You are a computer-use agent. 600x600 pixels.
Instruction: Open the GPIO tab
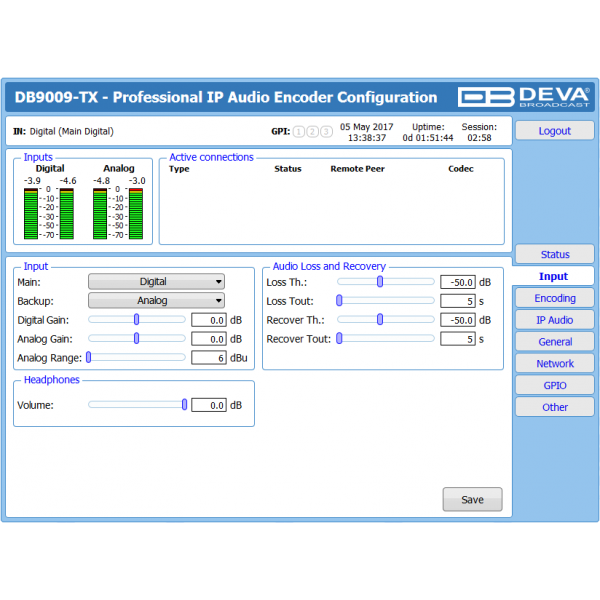tap(554, 385)
